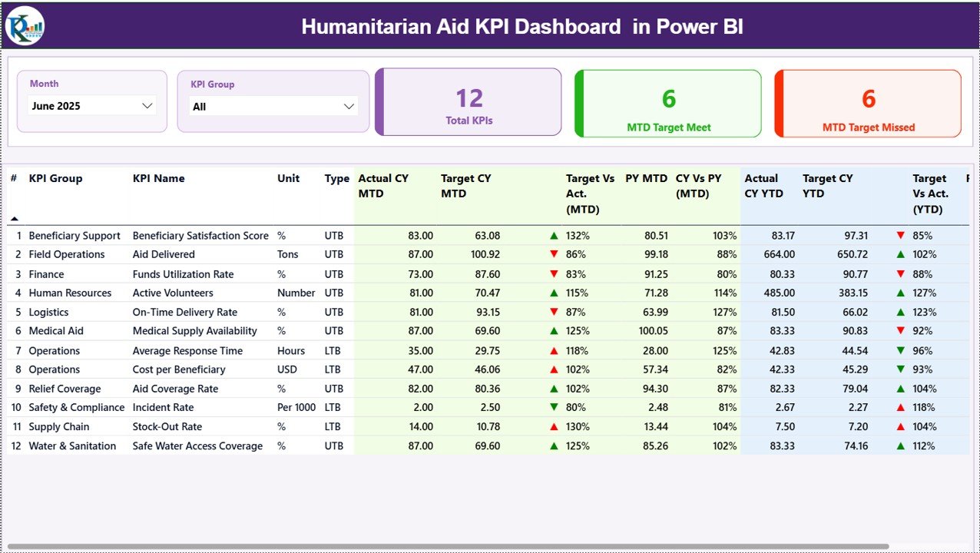Click the red down triangle beside Aid Delivered variance

coord(554,254)
